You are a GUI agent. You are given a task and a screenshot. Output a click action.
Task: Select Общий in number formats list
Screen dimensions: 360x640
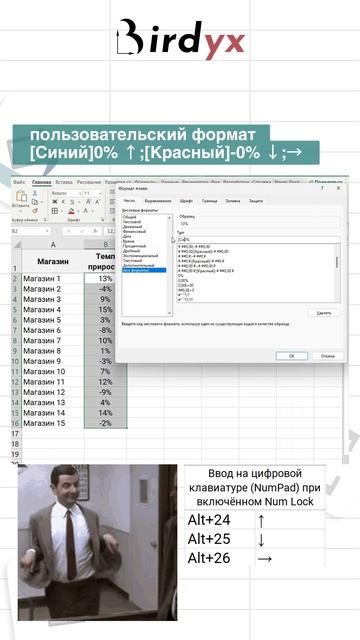129,217
